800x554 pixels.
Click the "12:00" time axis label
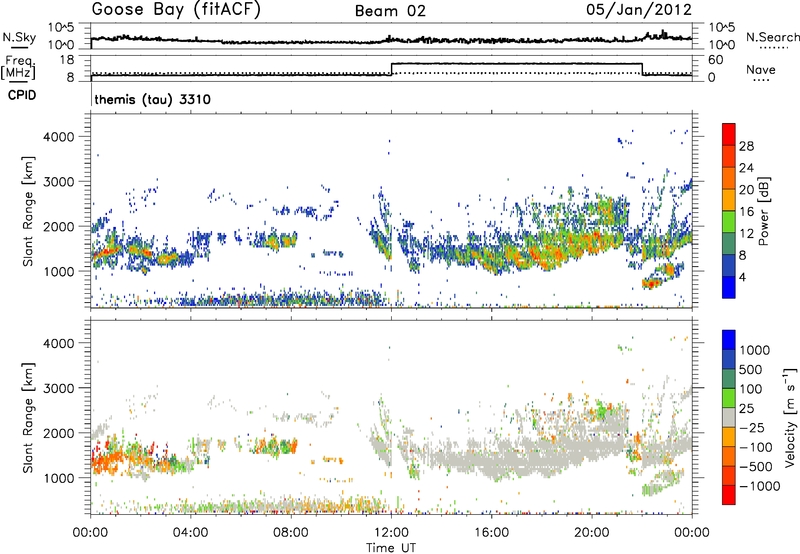pos(391,533)
